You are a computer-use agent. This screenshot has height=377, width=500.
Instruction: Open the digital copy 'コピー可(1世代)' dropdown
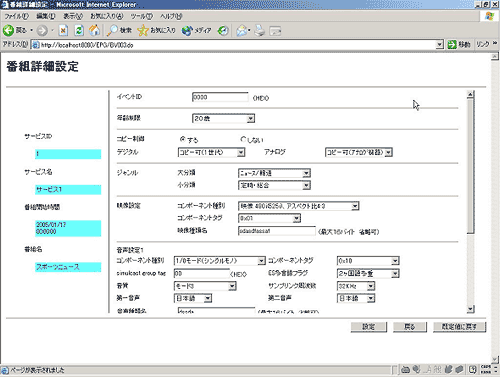pos(211,152)
